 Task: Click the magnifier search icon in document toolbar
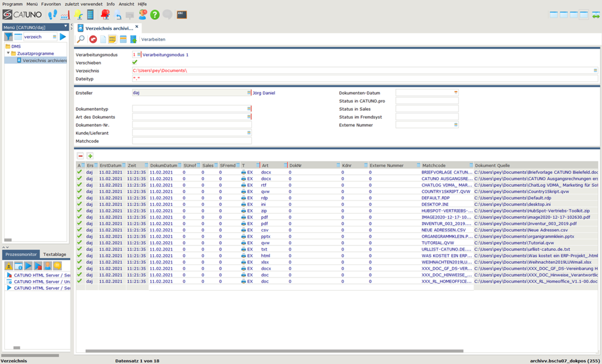(x=81, y=39)
